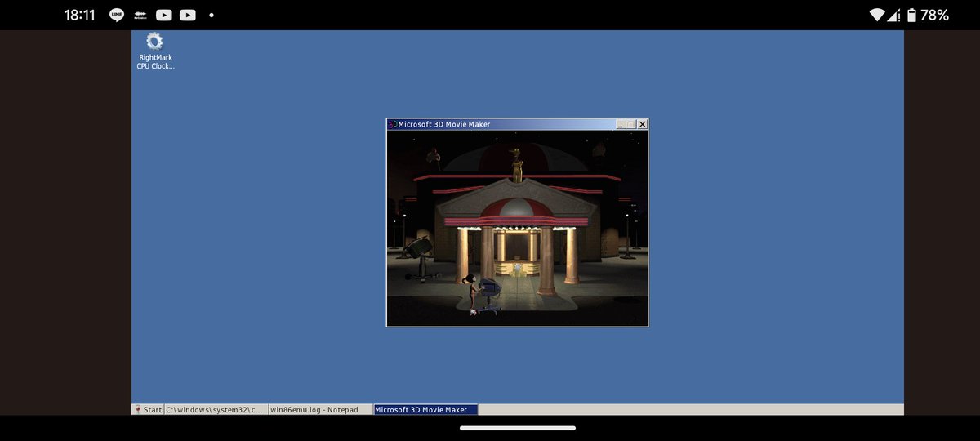This screenshot has height=441, width=980.
Task: Minimize the 3D Movie Maker window
Action: pos(621,124)
